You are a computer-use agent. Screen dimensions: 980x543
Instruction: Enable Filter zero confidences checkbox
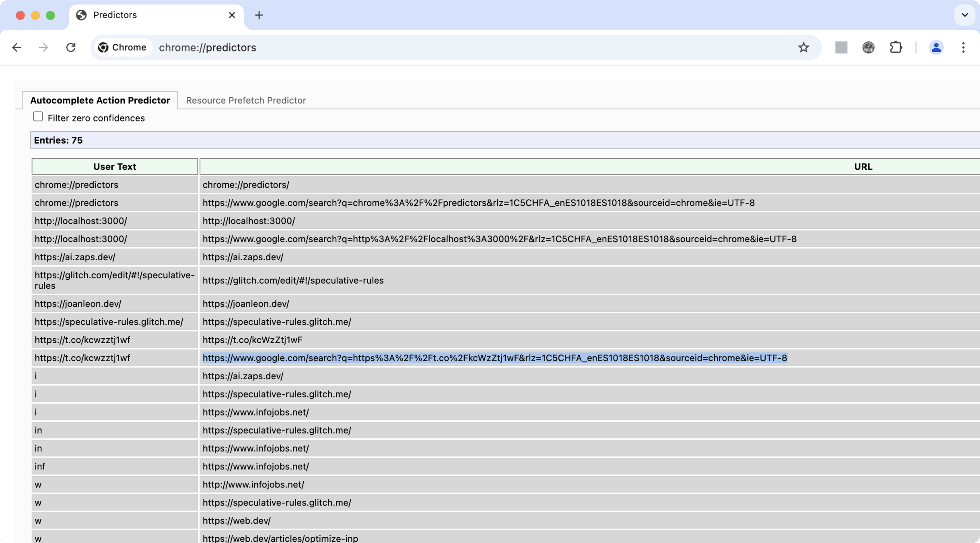(38, 117)
